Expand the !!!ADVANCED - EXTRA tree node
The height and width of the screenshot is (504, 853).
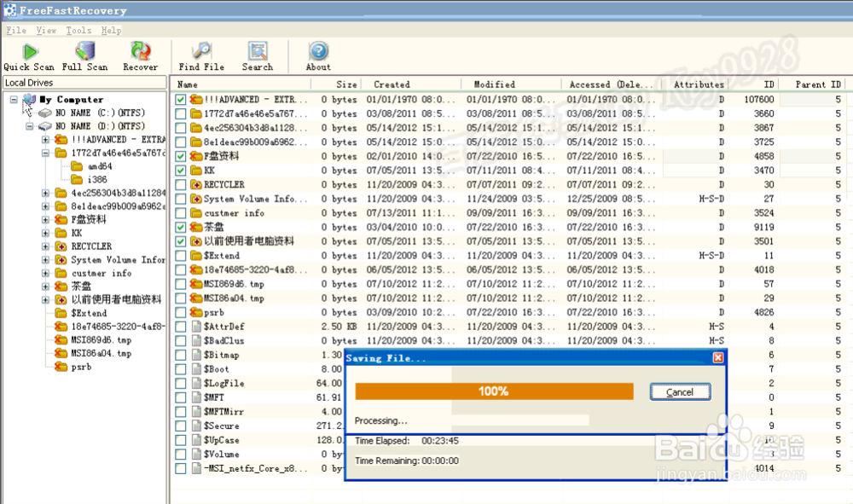click(x=46, y=140)
